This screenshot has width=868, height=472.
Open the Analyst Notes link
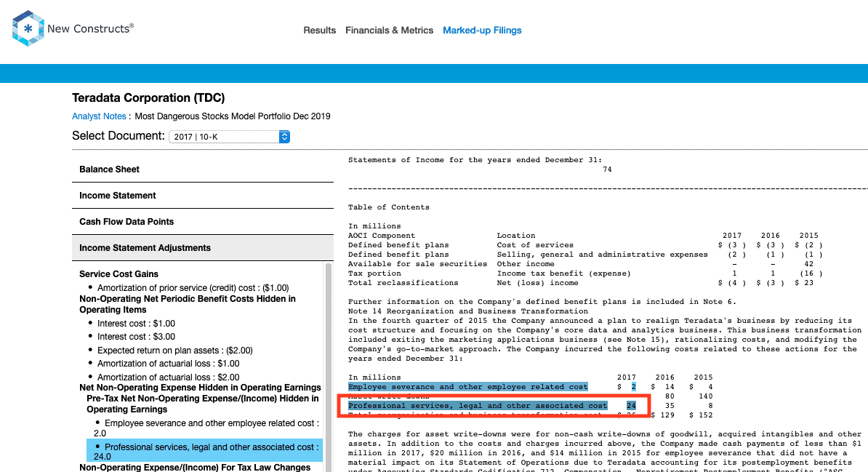pos(99,116)
